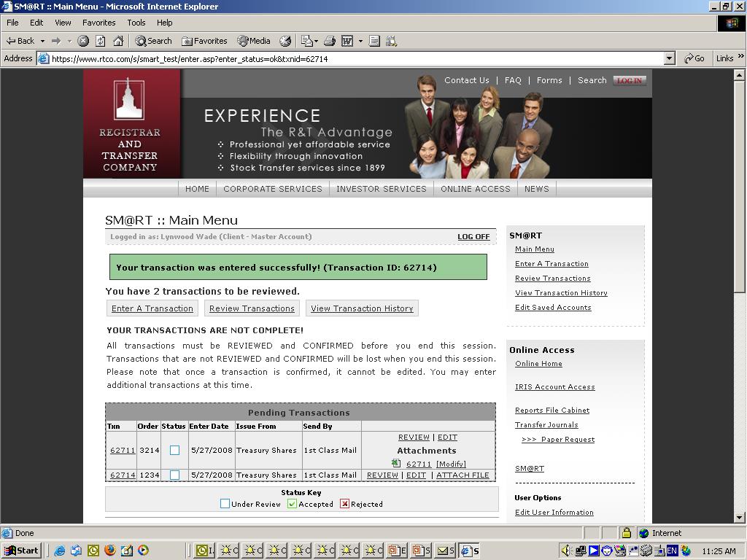Click the Review Transactions button

click(252, 308)
